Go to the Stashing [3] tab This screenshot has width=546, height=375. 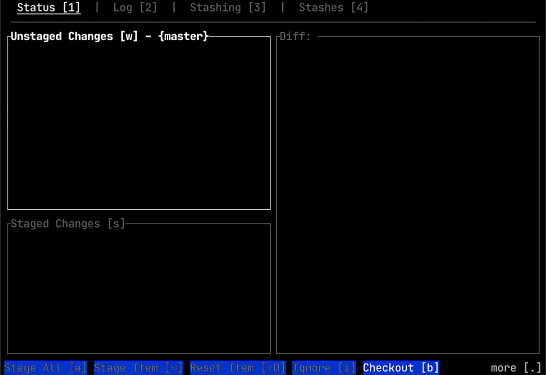tap(228, 7)
